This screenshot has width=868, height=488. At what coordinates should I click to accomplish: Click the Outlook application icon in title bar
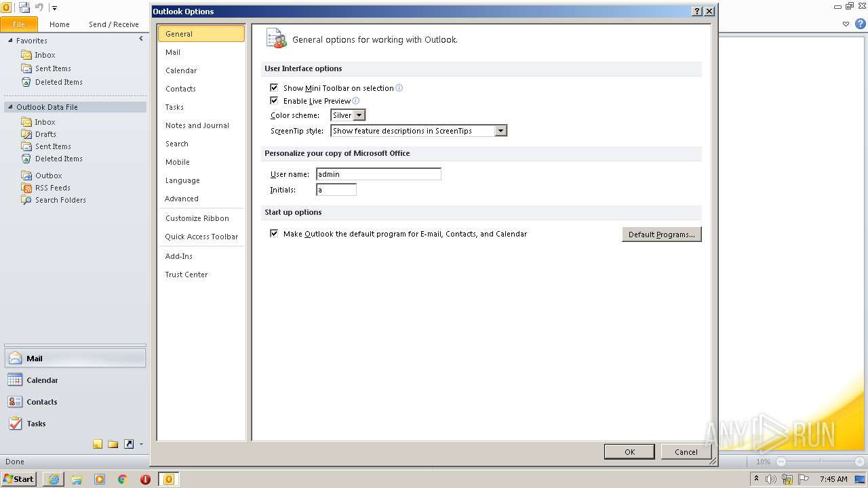pos(7,7)
